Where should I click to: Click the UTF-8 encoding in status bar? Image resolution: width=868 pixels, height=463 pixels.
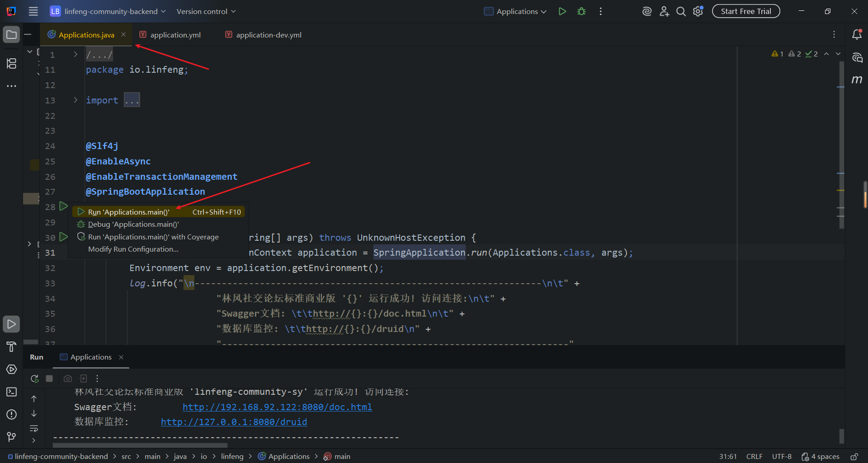(782, 457)
